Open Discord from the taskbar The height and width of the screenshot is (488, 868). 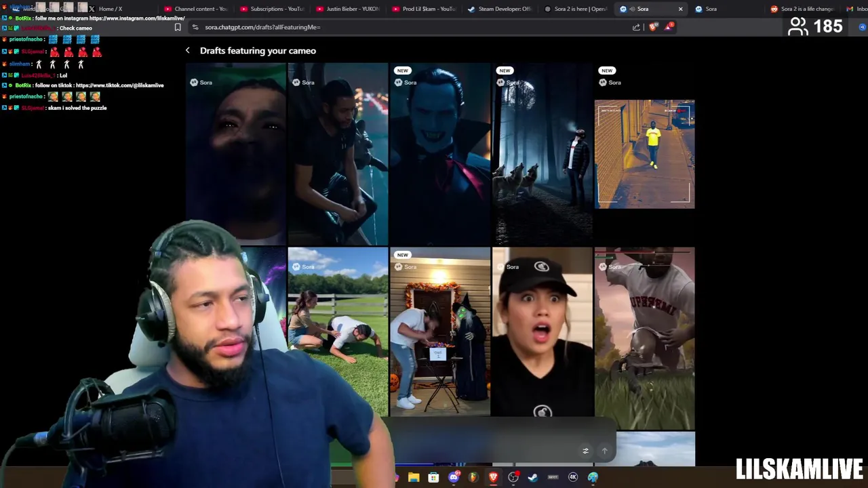point(454,477)
